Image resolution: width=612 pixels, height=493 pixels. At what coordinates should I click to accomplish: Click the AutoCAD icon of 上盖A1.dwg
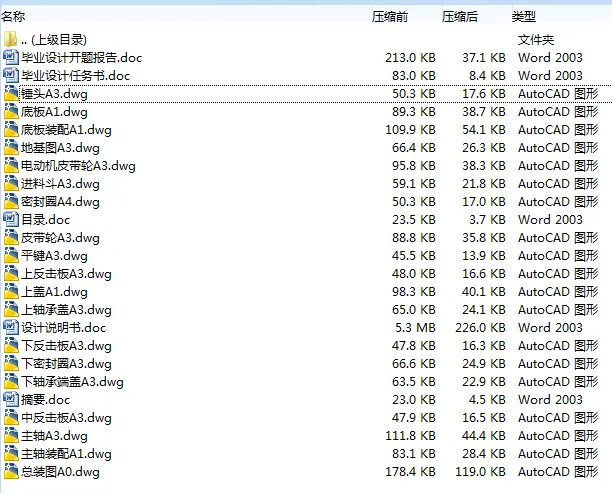point(11,292)
